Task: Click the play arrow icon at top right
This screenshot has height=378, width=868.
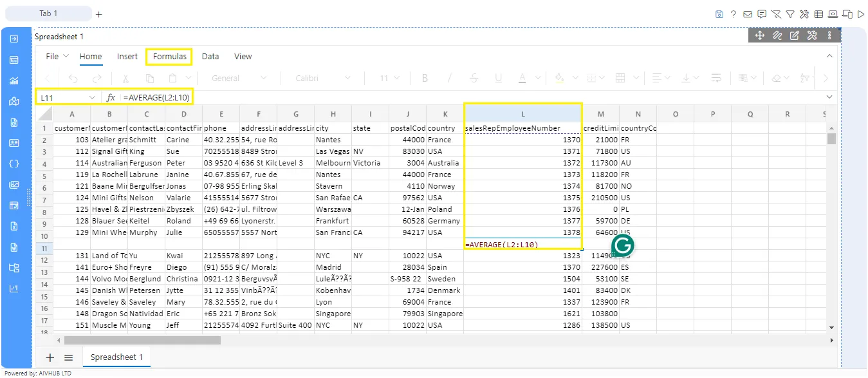Action: (x=861, y=14)
